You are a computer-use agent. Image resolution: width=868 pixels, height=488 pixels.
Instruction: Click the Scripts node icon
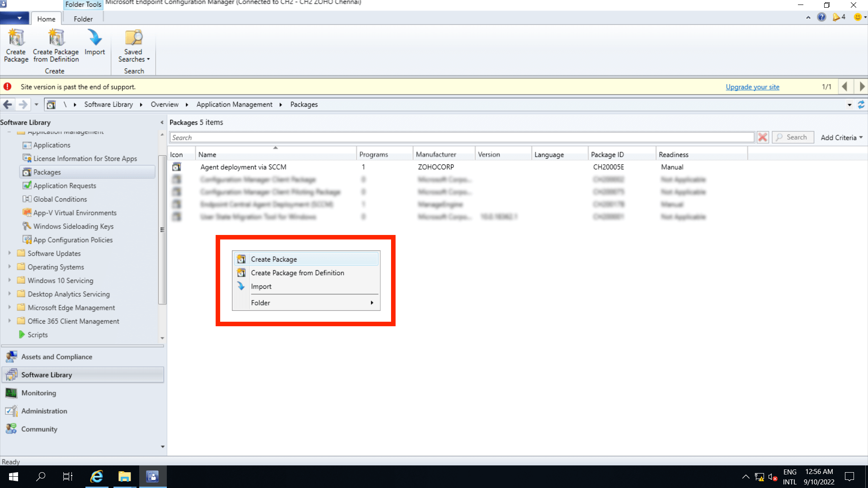tap(23, 334)
